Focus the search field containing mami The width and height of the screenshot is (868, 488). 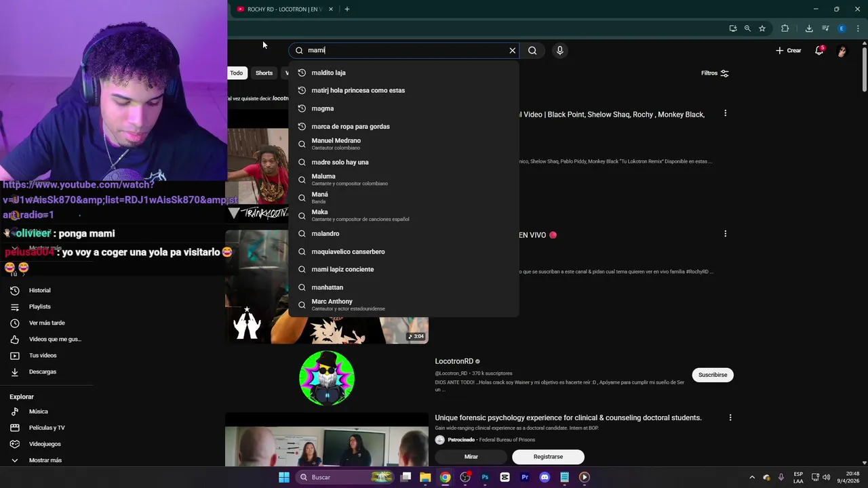(406, 50)
